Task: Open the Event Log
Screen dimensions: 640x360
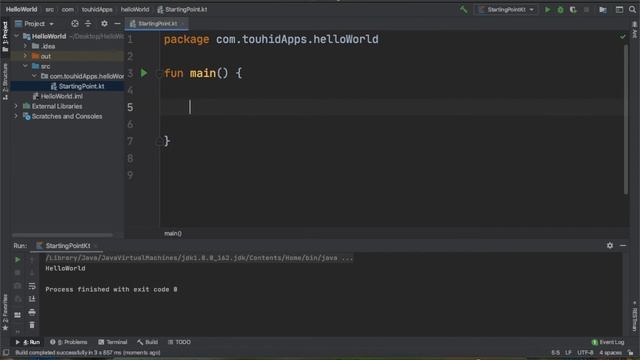Action: point(608,342)
